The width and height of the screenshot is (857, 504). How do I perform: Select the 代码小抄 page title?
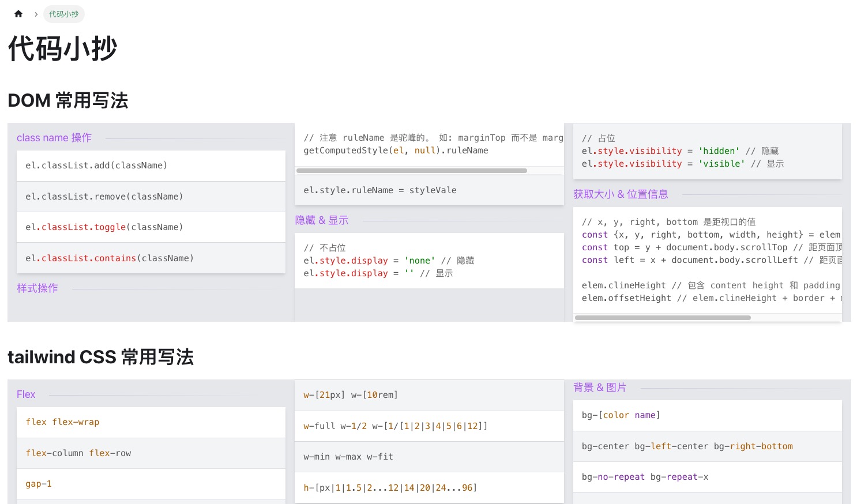[x=63, y=48]
